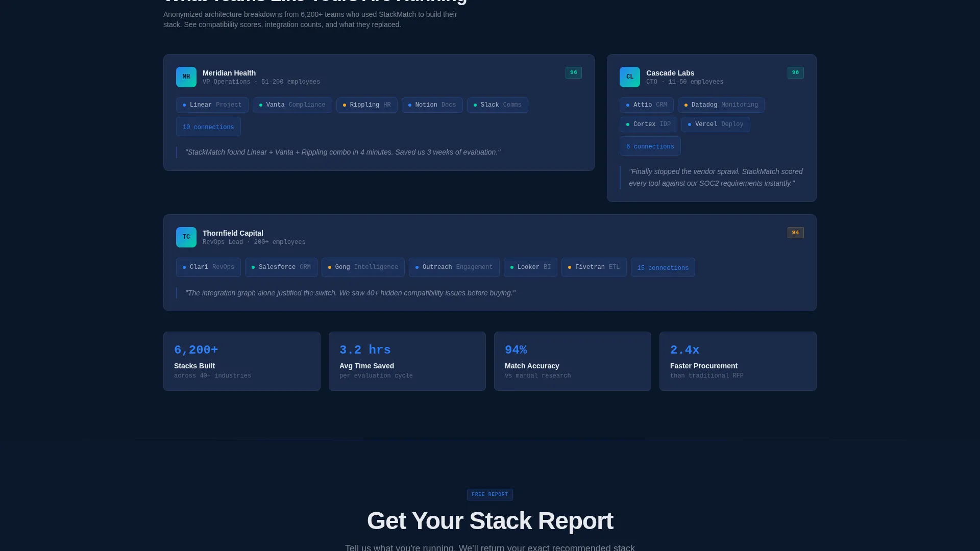
Task: Select the Clari RevOps tool tag
Action: coord(208,267)
